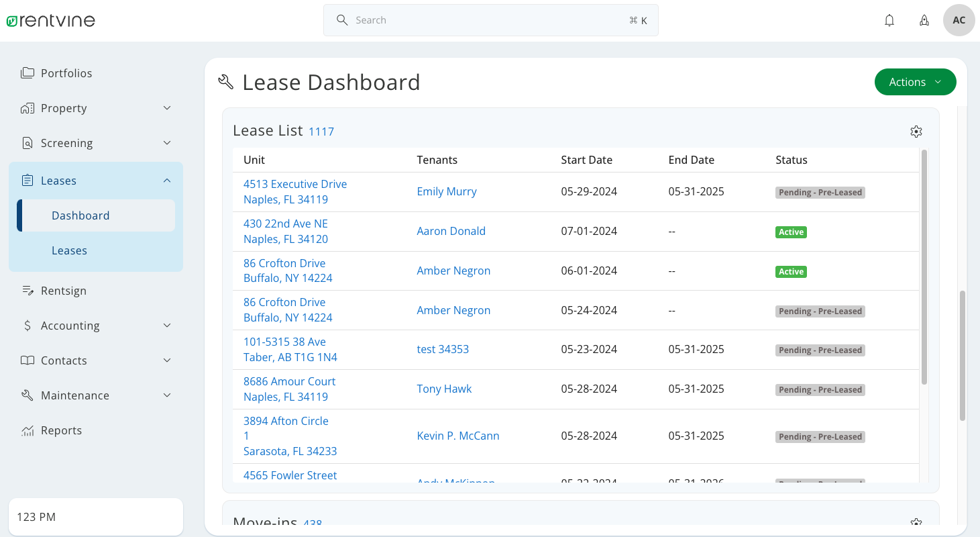The height and width of the screenshot is (537, 980).
Task: Click the Pending Pre-Leased badge for Emily Murry
Action: pos(820,192)
